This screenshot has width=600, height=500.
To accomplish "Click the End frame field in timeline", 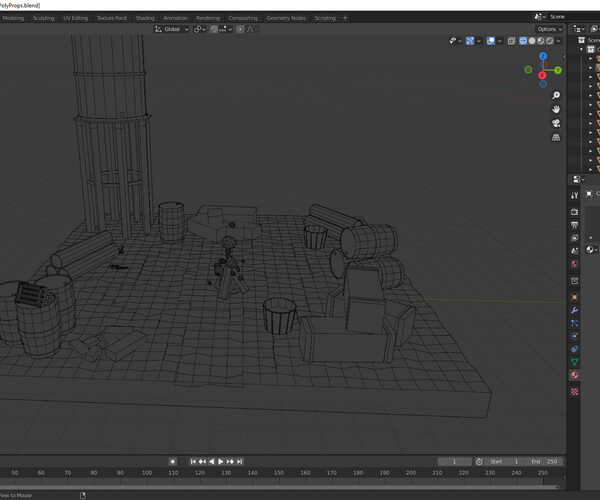I will click(x=544, y=461).
